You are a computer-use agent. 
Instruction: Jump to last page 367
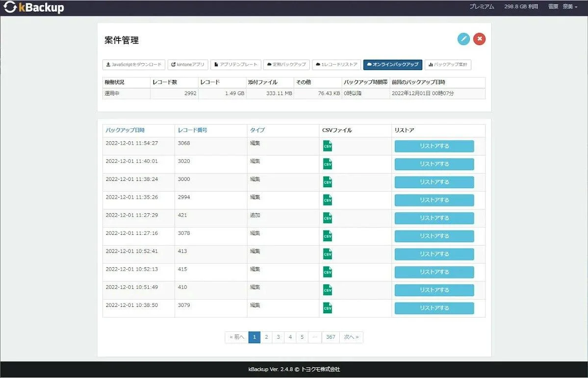click(331, 337)
